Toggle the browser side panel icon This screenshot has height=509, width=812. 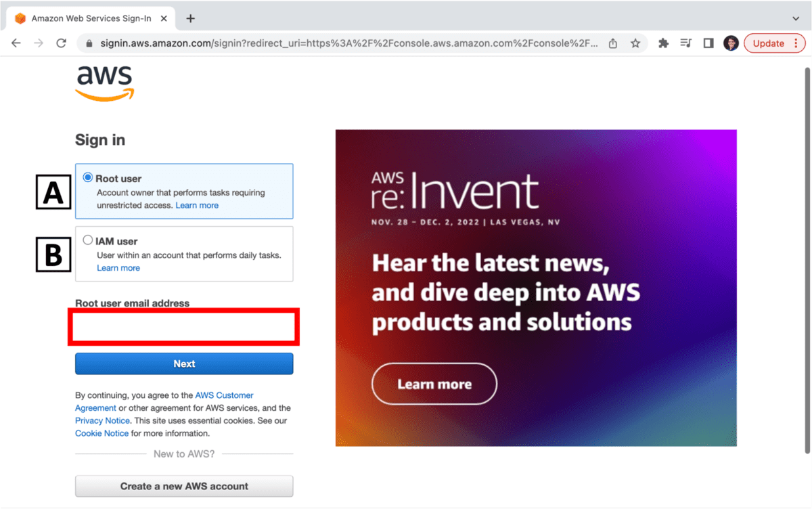point(708,43)
